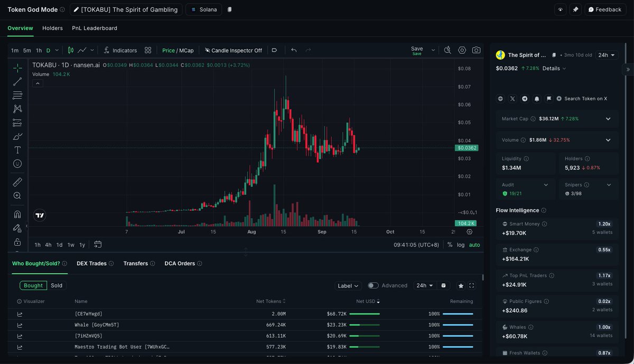Open the 24h dropdown in trades table
Screen dimensions: 634x364
coord(425,285)
